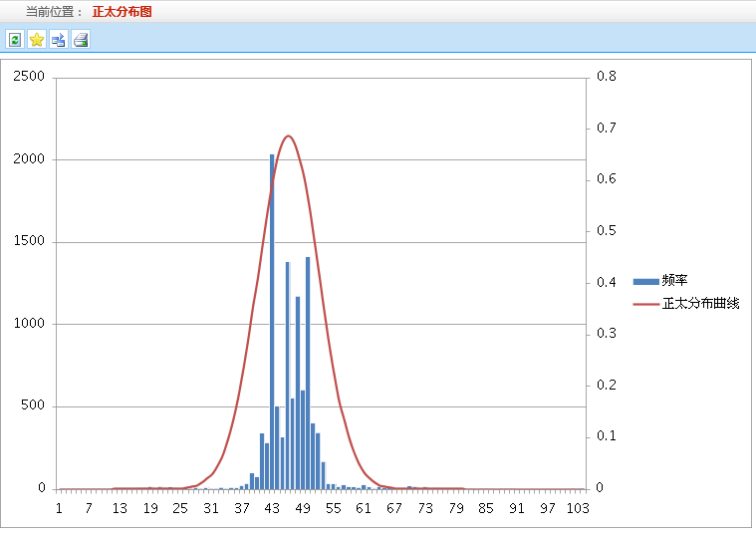Add page to favorites with star icon
Image resolution: width=756 pixels, height=534 pixels.
(x=37, y=40)
